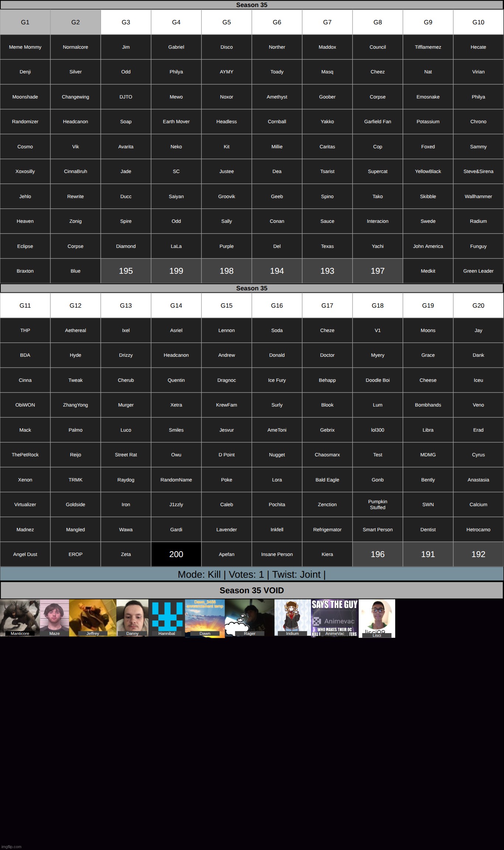The image size is (504, 850).
Task: Click the black cell numbered 200
Action: [x=176, y=554]
